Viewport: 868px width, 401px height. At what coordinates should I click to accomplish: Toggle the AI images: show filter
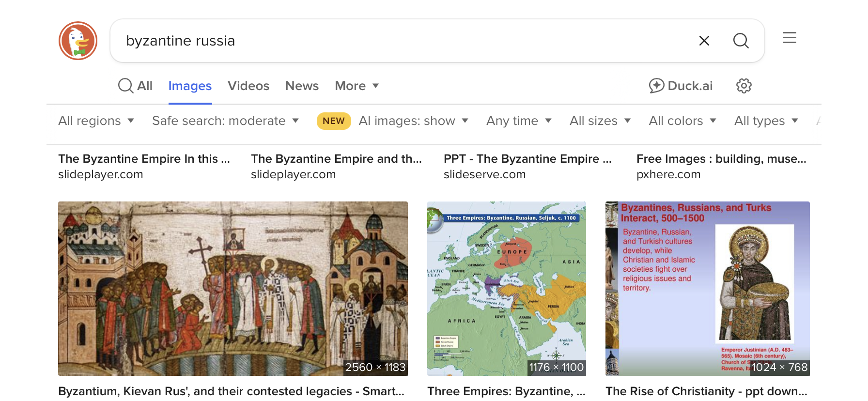413,121
